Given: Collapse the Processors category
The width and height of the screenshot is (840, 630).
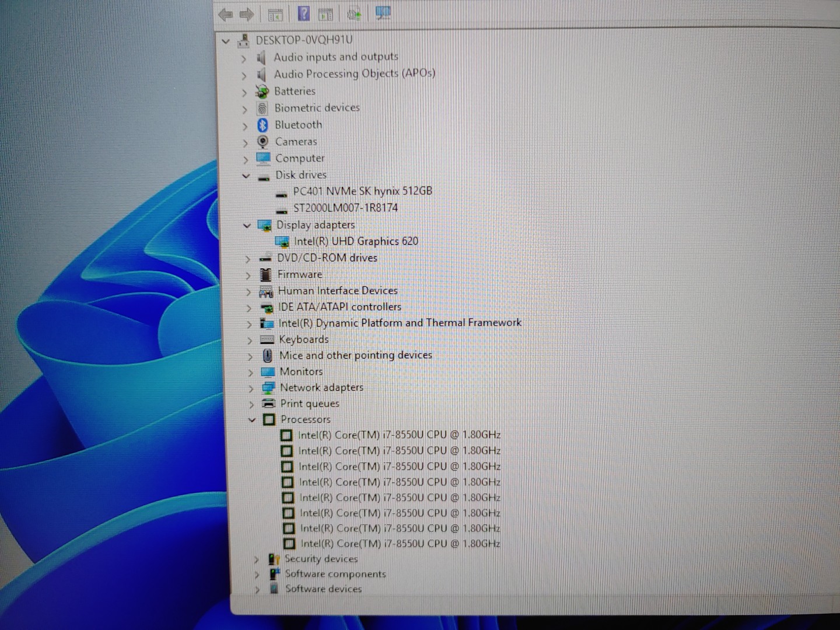Looking at the screenshot, I should click(251, 420).
